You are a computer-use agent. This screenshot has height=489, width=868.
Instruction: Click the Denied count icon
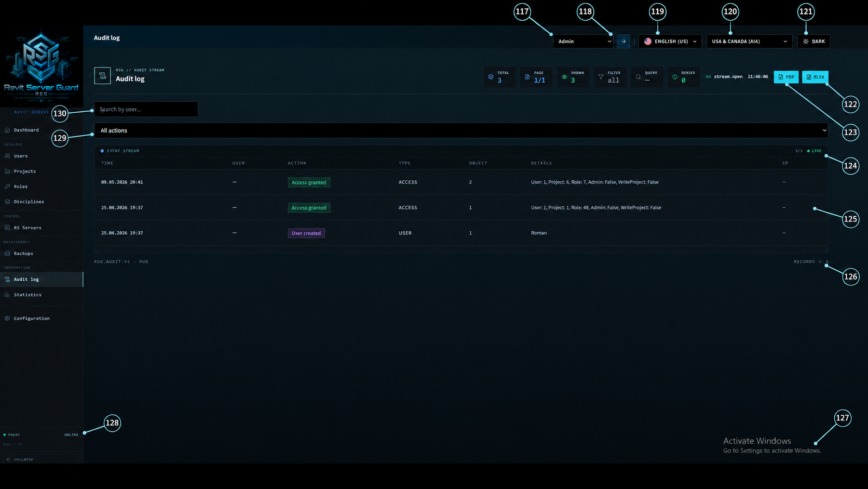(x=674, y=77)
